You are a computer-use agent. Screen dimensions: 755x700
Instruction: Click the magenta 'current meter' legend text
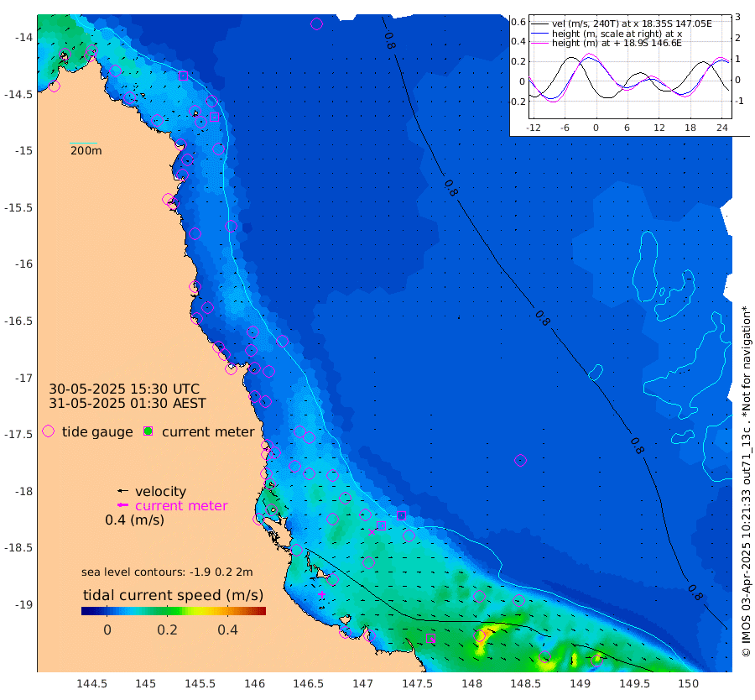tap(181, 506)
